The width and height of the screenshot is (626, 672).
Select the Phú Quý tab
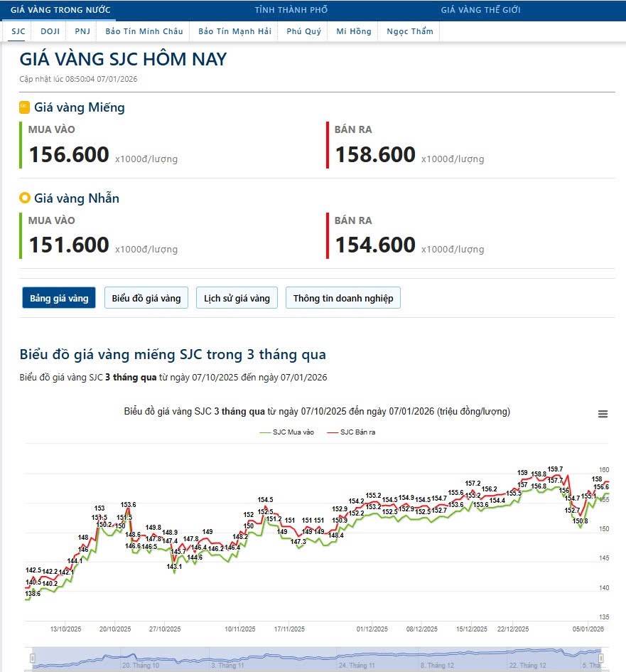click(x=303, y=31)
